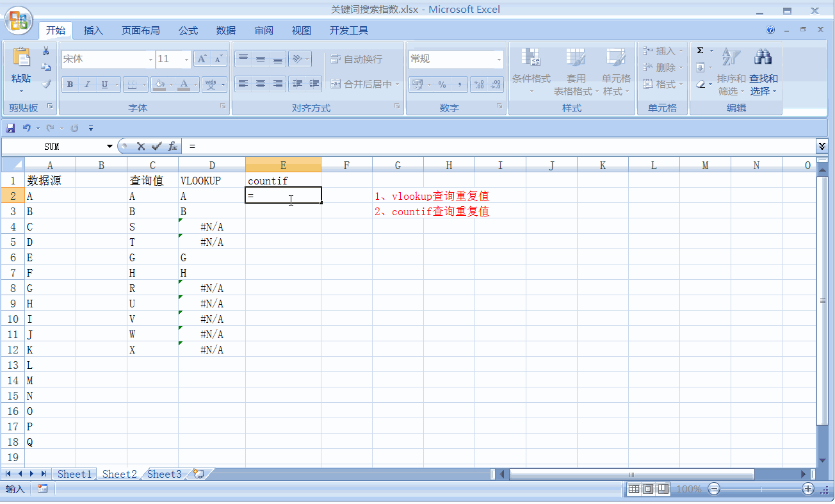Confirm formula entry with the checkmark
Viewport: 835px width, 504px height.
pos(157,147)
